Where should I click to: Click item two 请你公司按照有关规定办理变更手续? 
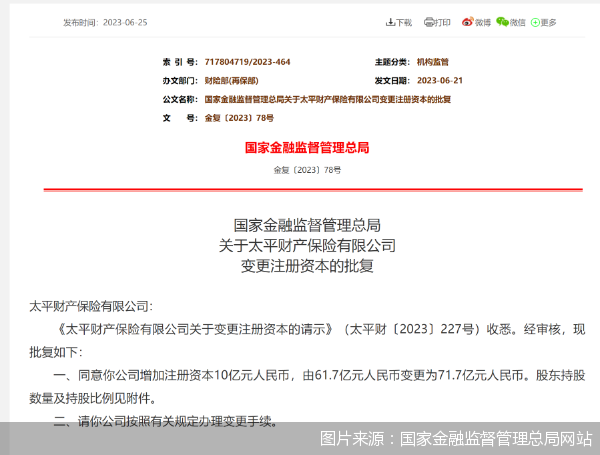165,421
